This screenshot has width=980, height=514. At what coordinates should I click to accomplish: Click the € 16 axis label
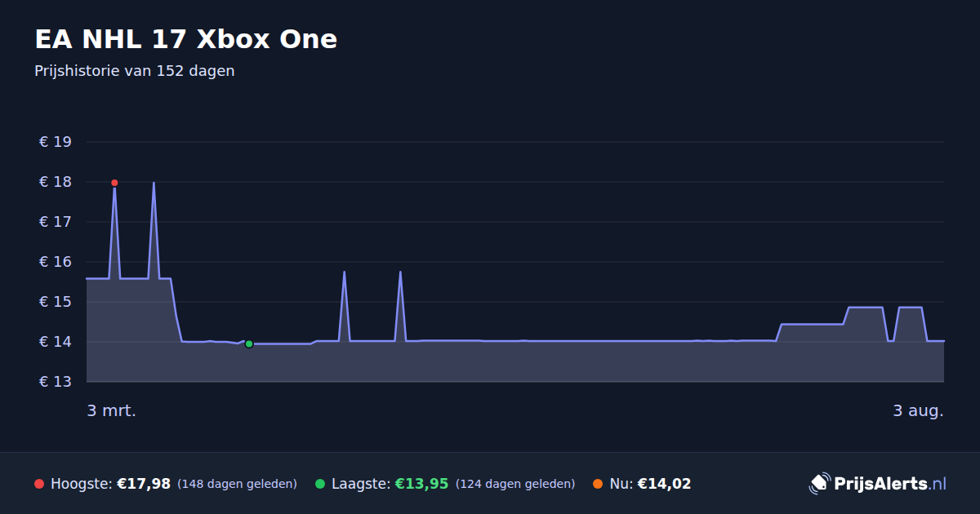tap(55, 262)
